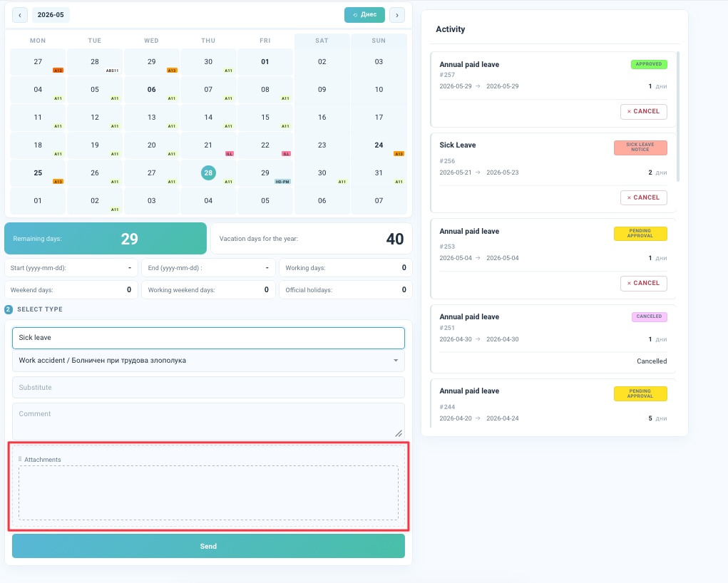Screen dimensions: 728x583
Task: Go to previous month with left chevron
Action: point(19,15)
